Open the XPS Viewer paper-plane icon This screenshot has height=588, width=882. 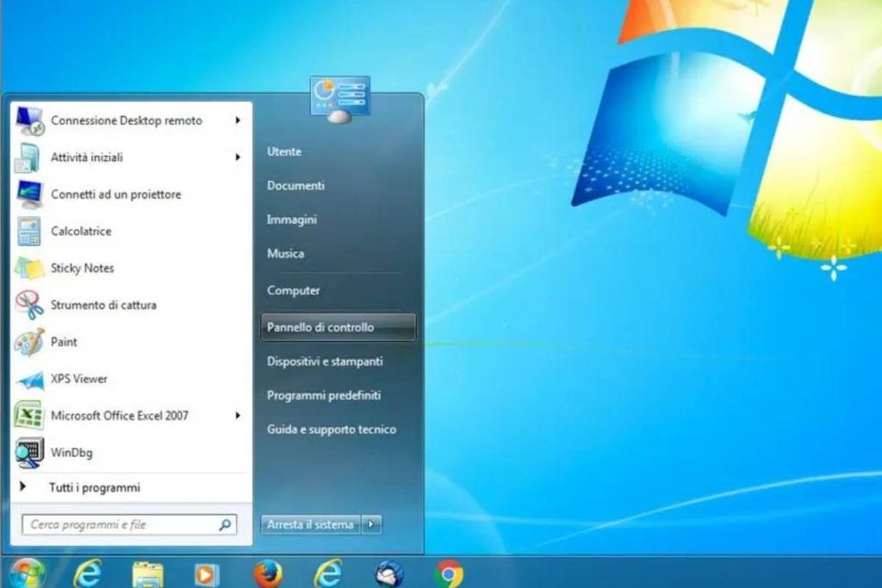[x=30, y=380]
